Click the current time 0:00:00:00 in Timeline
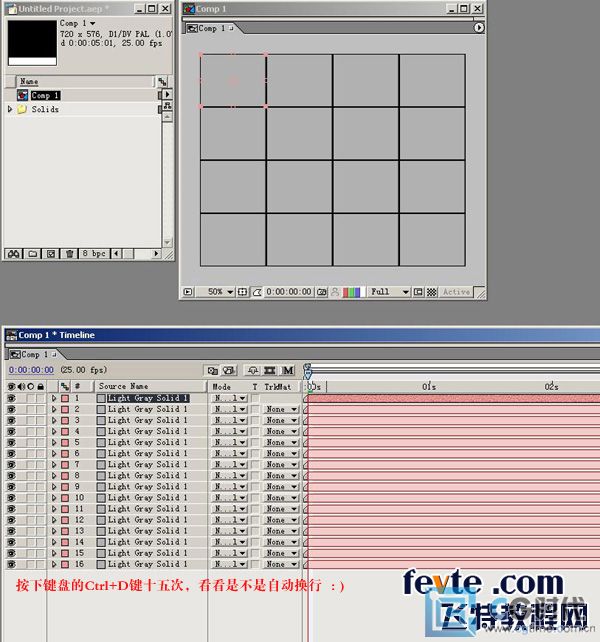600x642 pixels. [30, 370]
